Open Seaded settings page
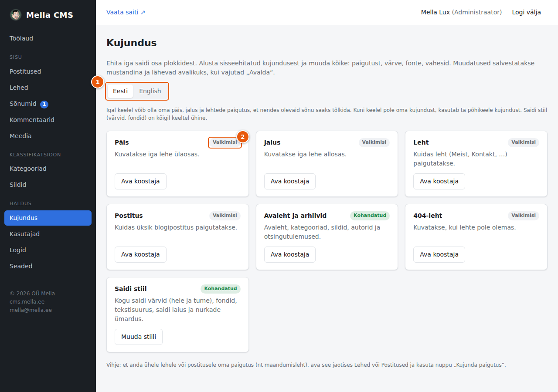This screenshot has width=558, height=392. point(48,266)
